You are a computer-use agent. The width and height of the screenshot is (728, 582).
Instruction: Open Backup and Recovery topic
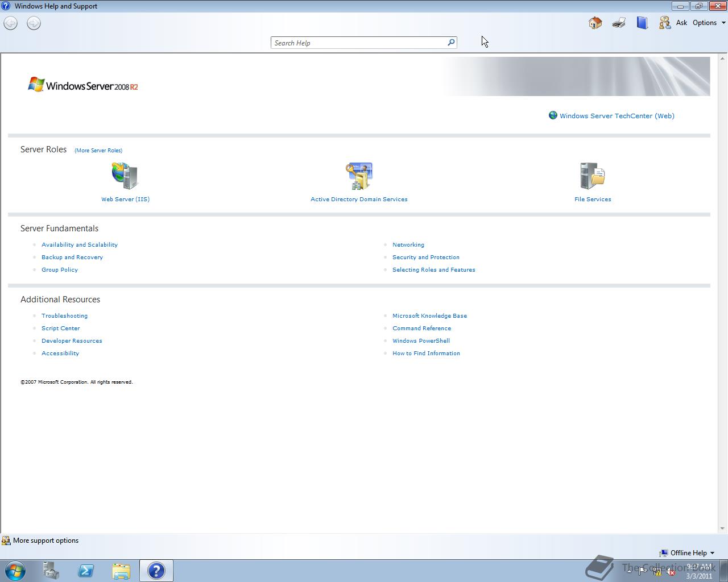tap(72, 257)
